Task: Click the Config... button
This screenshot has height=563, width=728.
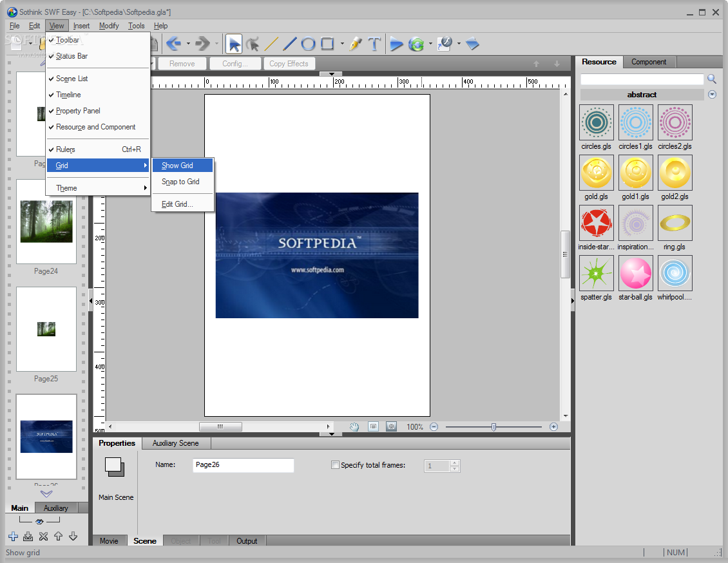Action: point(235,64)
